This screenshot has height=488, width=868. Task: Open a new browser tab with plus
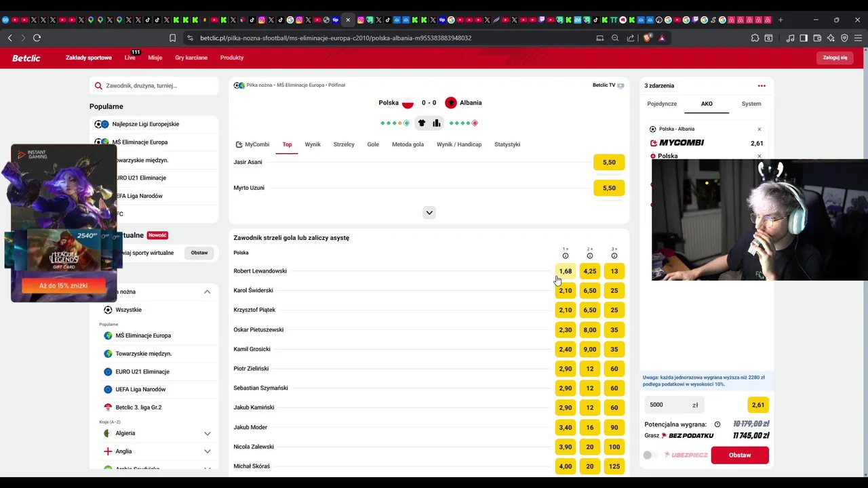(x=781, y=20)
